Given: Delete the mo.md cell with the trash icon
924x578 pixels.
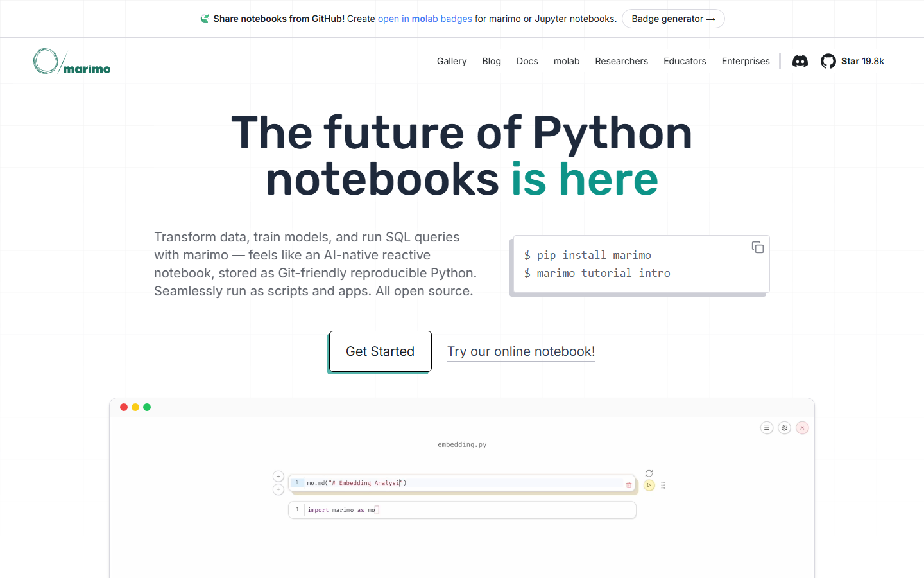Looking at the screenshot, I should coord(628,485).
